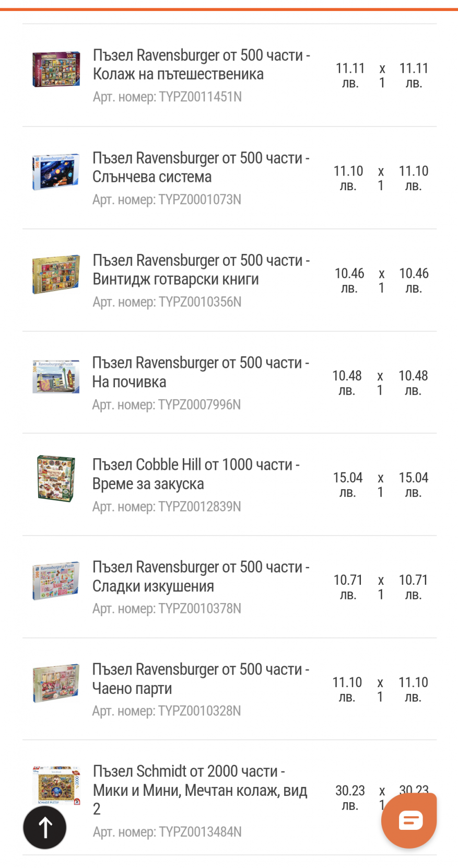The width and height of the screenshot is (458, 868).
Task: Open the Сладки изкушения product title link
Action: tap(201, 576)
